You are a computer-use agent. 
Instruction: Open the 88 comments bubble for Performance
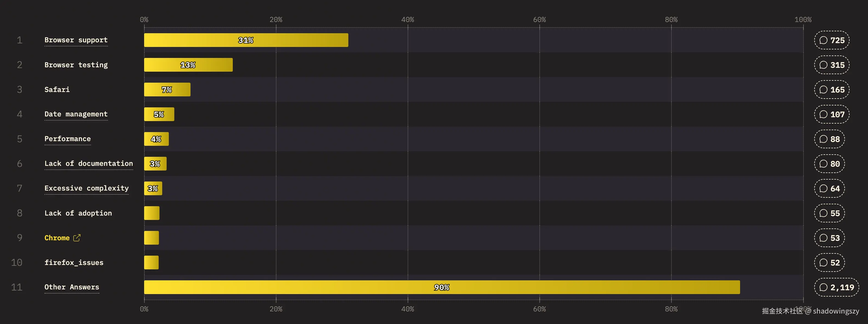click(x=829, y=139)
